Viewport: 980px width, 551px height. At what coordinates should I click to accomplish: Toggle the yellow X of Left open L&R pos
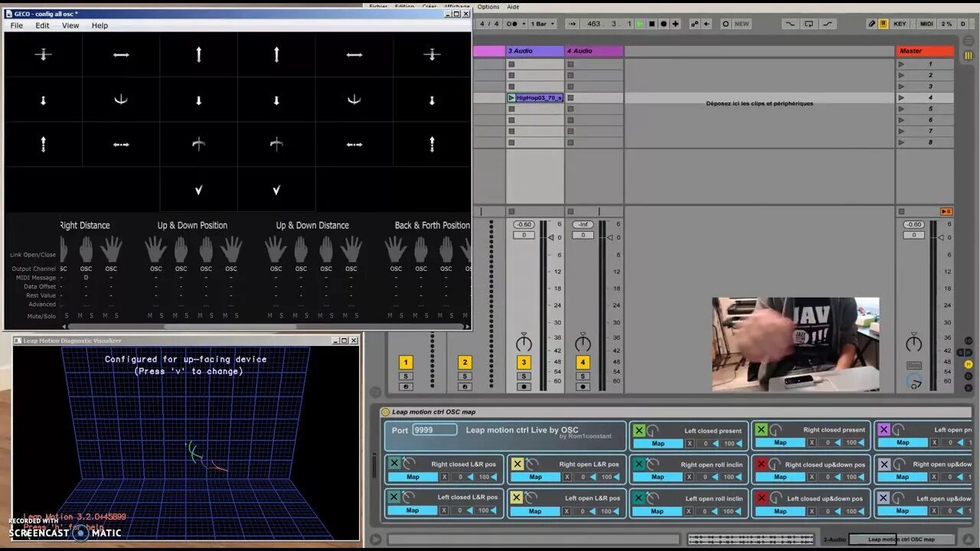[517, 497]
